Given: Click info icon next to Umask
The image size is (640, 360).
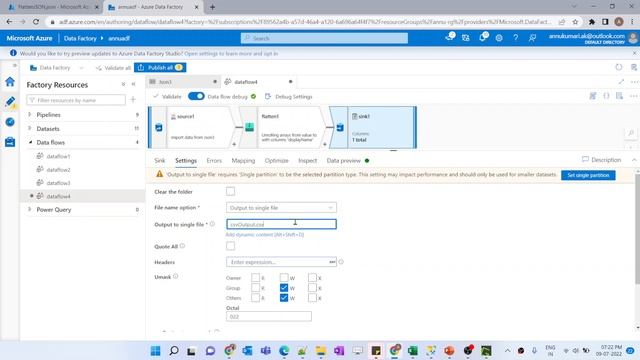Looking at the screenshot, I should (176, 276).
